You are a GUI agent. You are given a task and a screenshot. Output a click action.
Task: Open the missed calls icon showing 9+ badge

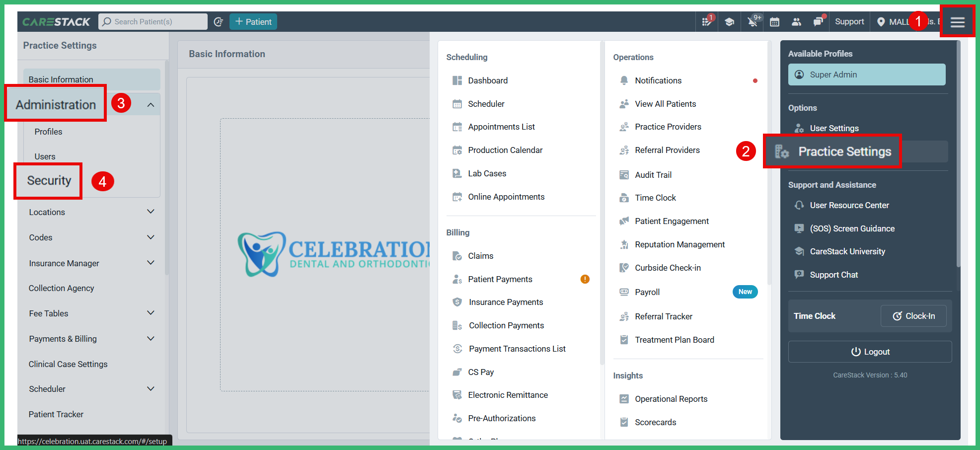[752, 21]
